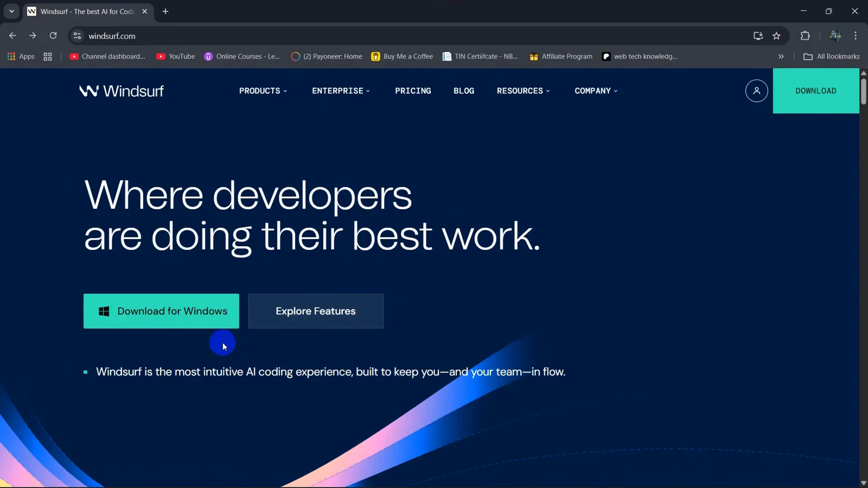Open the tab groups grid icon
The width and height of the screenshot is (868, 488).
point(48,56)
